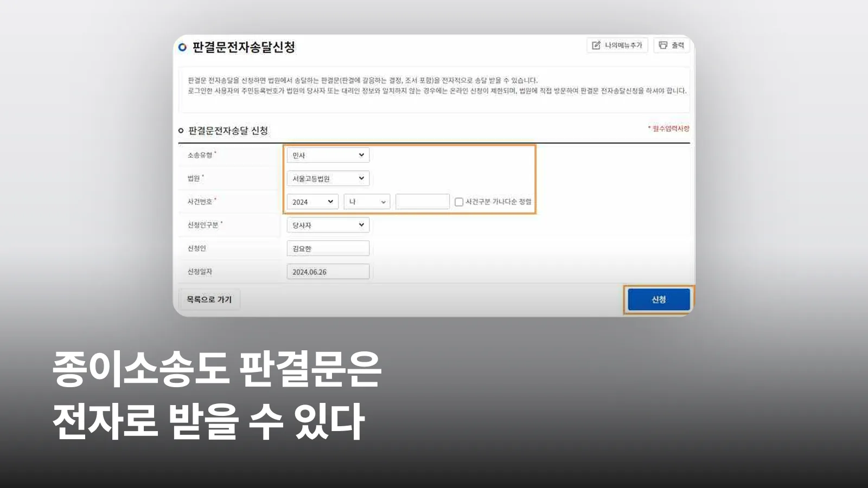Open the 신청인구분 dropdown showing 당사자
868x488 pixels.
coord(328,225)
